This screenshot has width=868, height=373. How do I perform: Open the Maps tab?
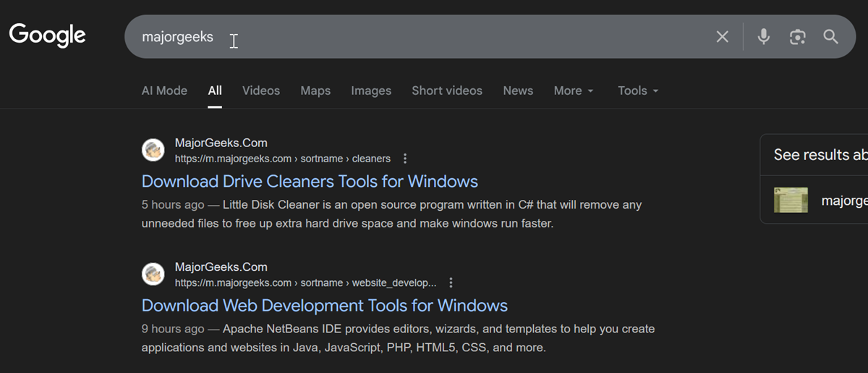point(315,91)
